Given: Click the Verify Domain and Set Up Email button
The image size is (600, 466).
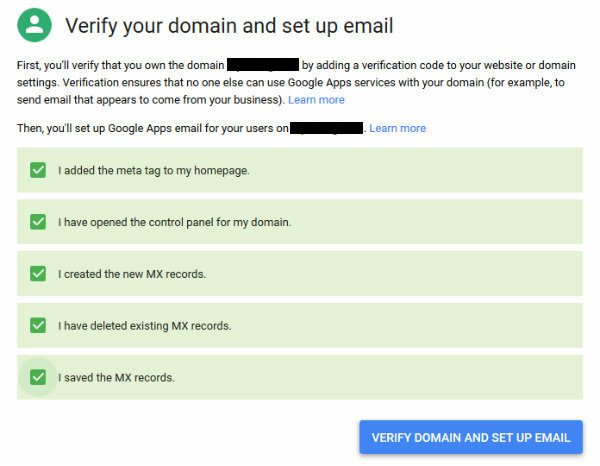Looking at the screenshot, I should tap(471, 437).
